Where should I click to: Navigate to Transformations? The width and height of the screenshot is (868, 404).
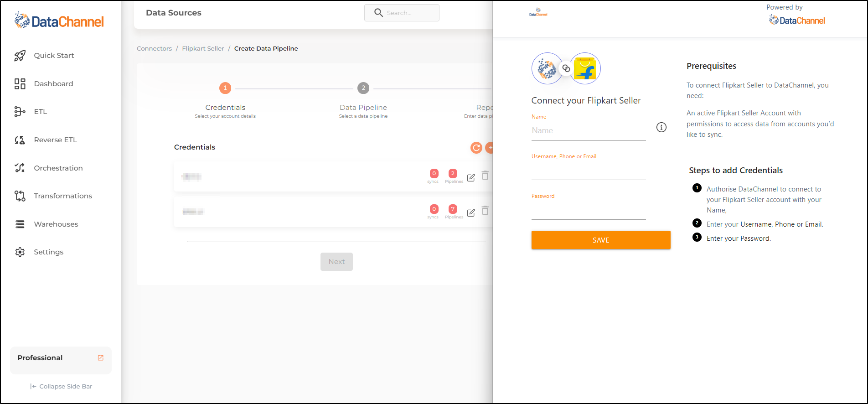(63, 196)
